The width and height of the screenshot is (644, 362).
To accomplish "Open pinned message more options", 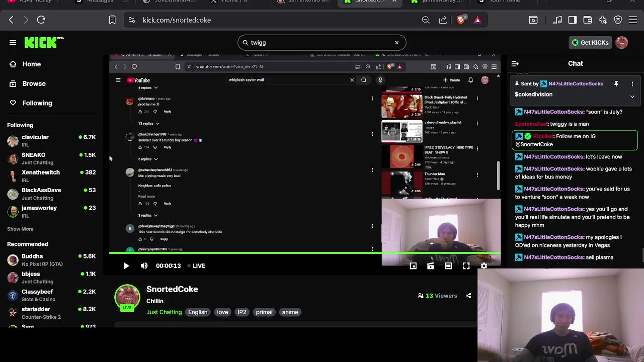I will tap(632, 84).
